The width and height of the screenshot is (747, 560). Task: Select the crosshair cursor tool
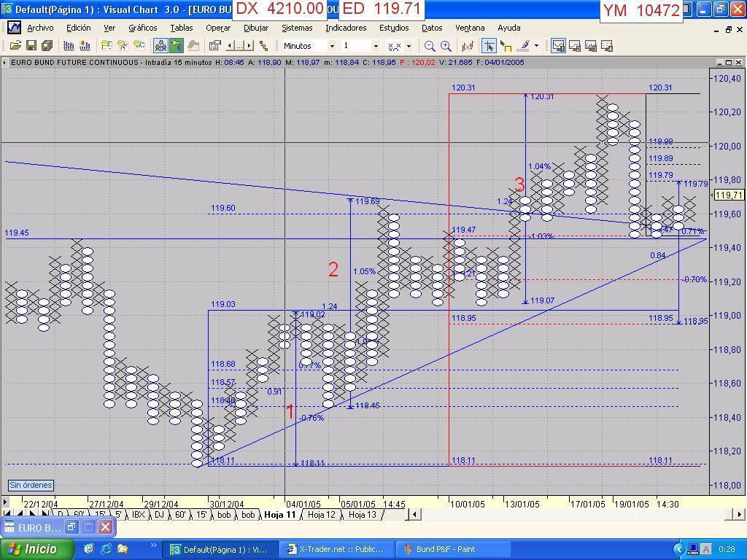(x=489, y=46)
